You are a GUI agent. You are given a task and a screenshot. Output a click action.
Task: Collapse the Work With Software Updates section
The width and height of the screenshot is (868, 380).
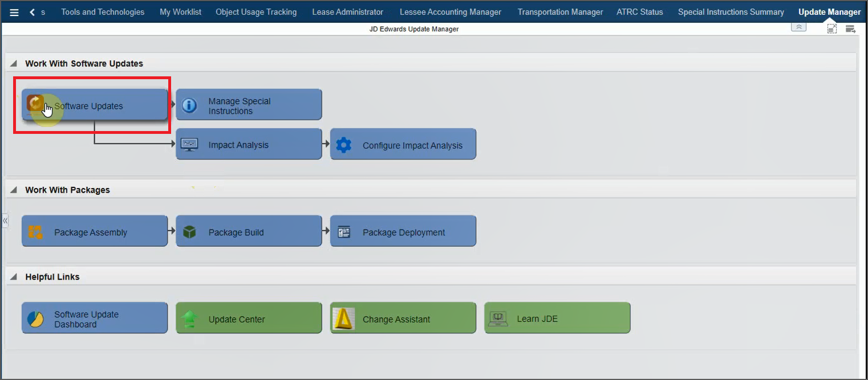pyautogui.click(x=14, y=64)
